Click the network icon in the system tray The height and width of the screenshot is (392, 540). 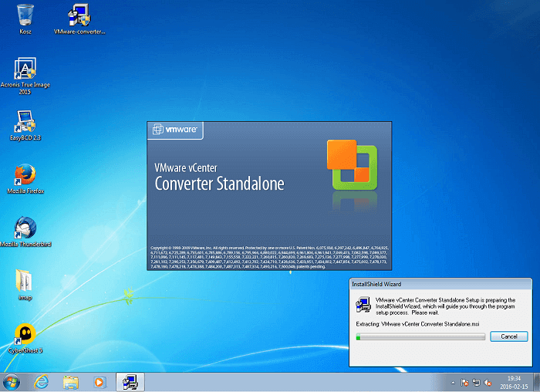tap(476, 382)
